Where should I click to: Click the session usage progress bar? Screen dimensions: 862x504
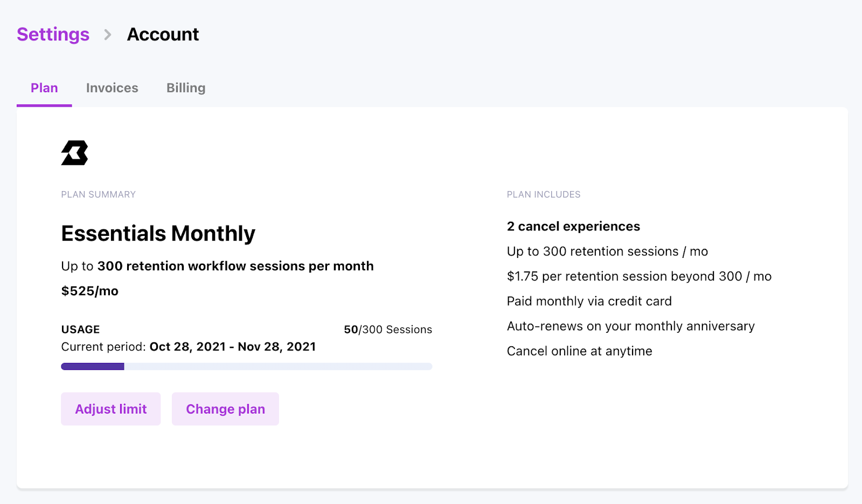[x=246, y=367]
